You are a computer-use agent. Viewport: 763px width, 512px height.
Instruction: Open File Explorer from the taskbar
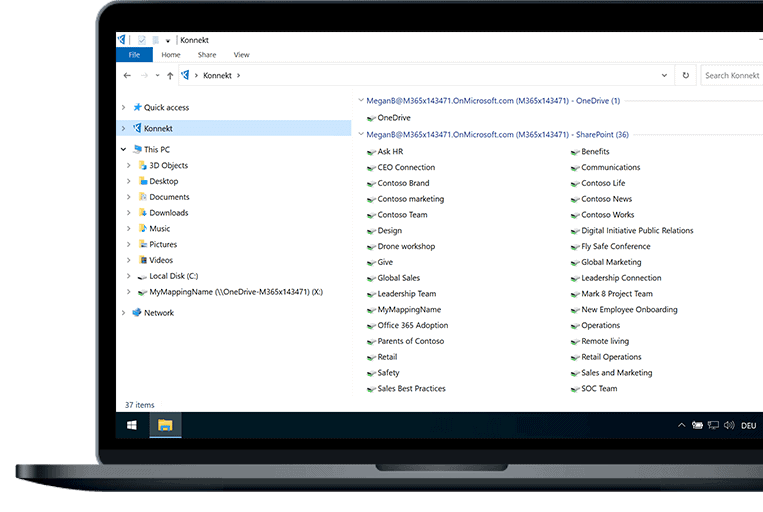165,425
